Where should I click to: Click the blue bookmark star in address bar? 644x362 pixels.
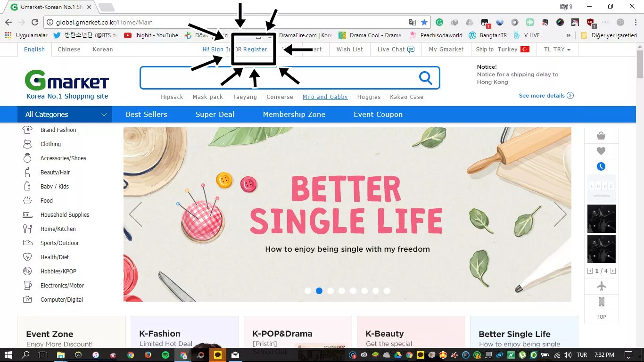click(424, 22)
